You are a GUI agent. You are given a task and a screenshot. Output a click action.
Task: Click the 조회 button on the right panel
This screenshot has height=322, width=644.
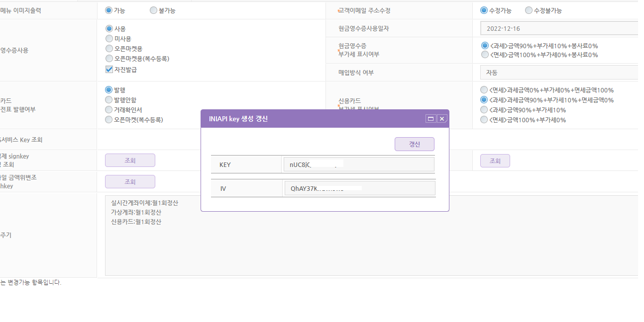point(495,160)
